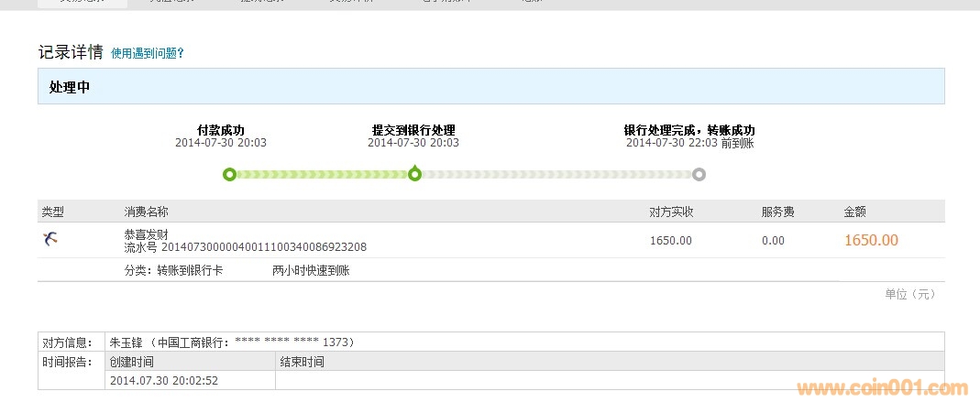Select the 银行处理完成，转账成功 step label
The image size is (980, 413).
[689, 130]
